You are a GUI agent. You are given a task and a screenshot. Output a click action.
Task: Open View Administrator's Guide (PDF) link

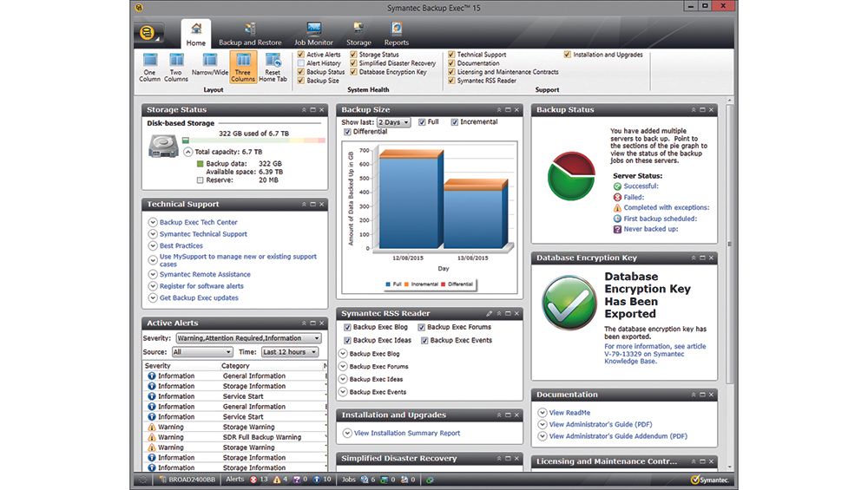click(601, 424)
